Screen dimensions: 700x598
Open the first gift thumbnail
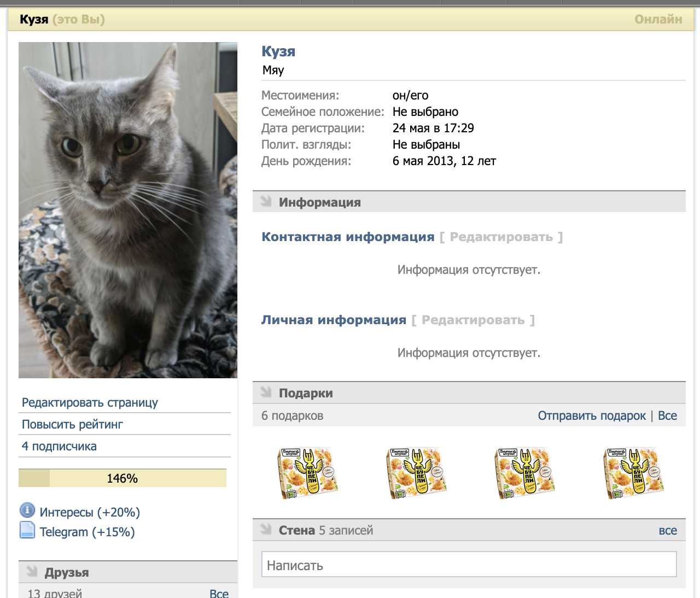tap(307, 473)
